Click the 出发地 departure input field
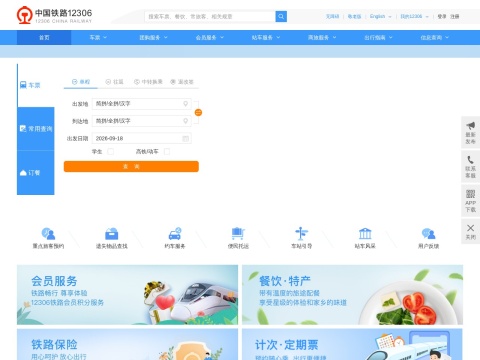This screenshot has height=360, width=480. [x=141, y=104]
